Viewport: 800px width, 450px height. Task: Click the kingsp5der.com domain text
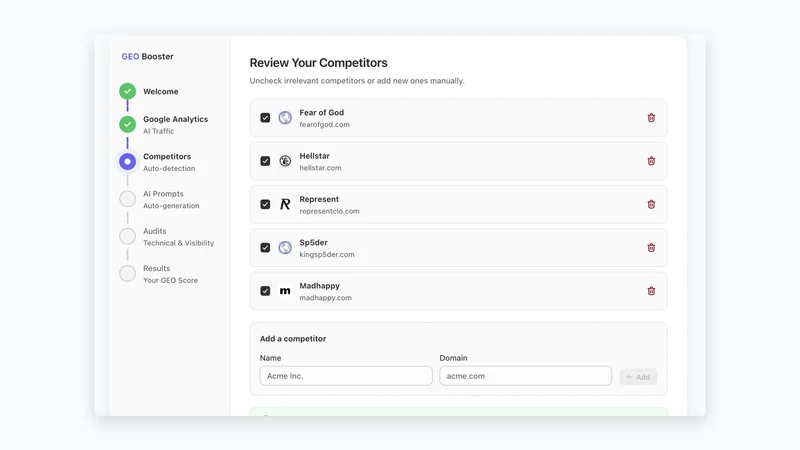[x=327, y=255]
